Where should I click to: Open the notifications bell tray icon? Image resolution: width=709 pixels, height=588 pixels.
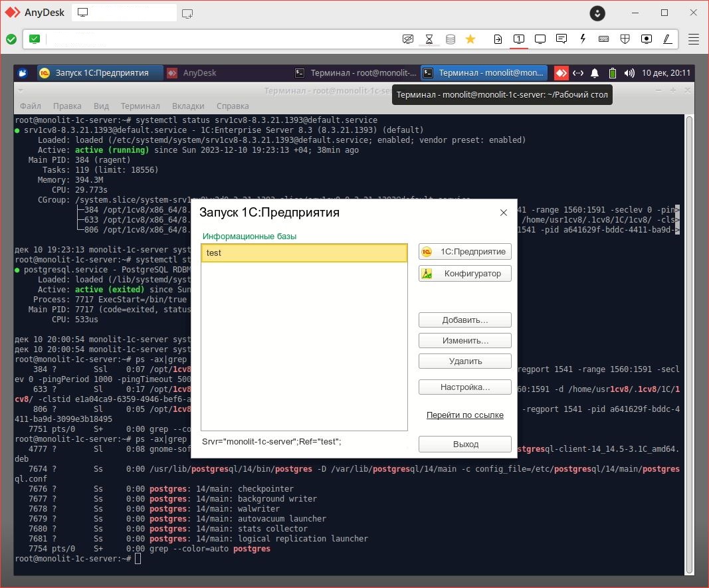595,73
